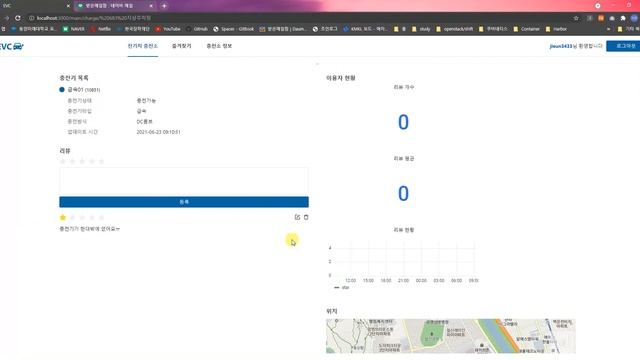The height and width of the screenshot is (360, 640).
Task: Click the 2021-06-23 update time value
Action: [x=158, y=132]
